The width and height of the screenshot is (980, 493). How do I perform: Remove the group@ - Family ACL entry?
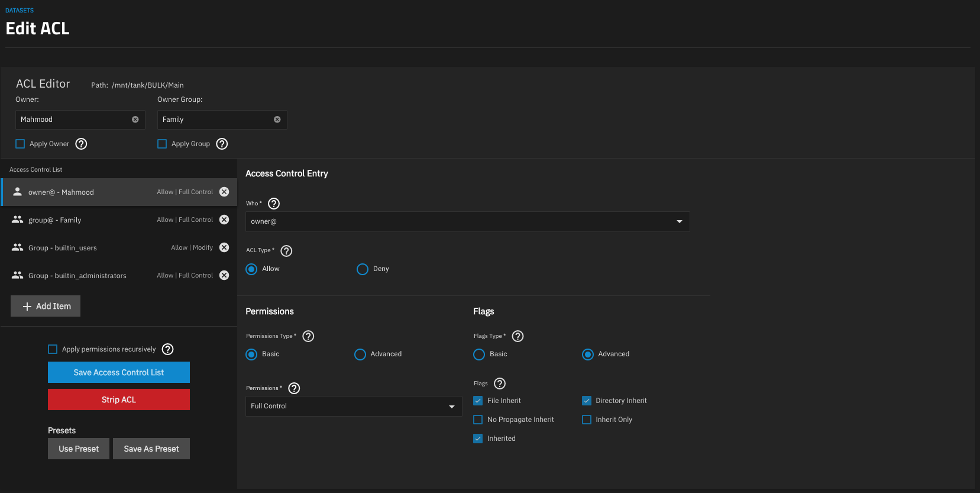tap(224, 220)
